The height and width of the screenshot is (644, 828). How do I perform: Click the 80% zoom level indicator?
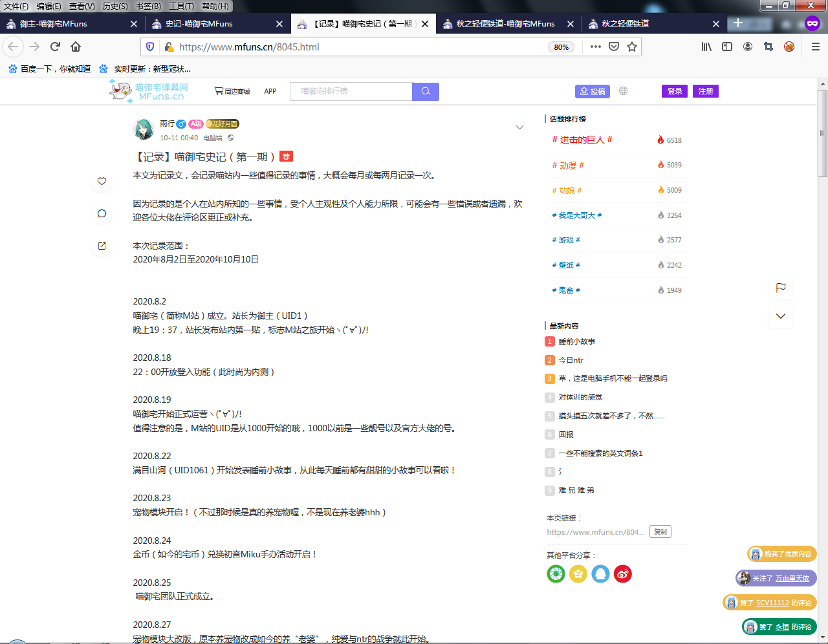coord(561,47)
